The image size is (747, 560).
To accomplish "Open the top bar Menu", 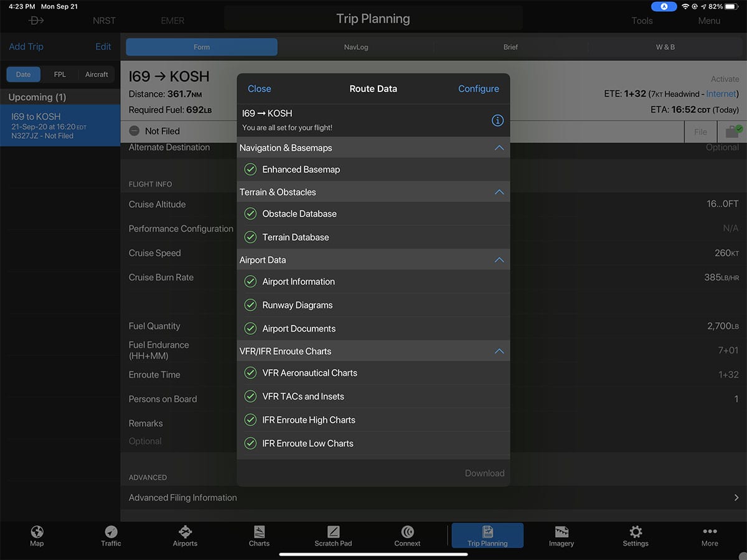I will 709,21.
